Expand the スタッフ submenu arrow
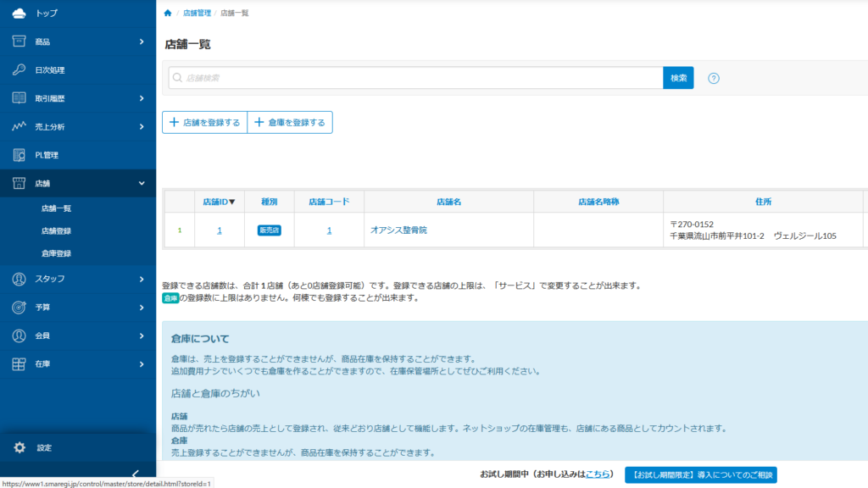This screenshot has width=868, height=488. (x=142, y=279)
